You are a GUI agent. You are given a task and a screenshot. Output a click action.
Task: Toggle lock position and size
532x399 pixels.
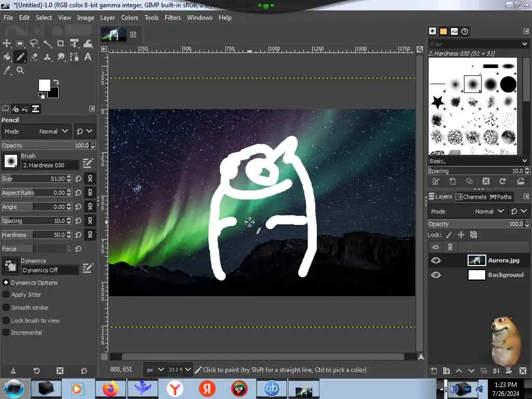461,234
